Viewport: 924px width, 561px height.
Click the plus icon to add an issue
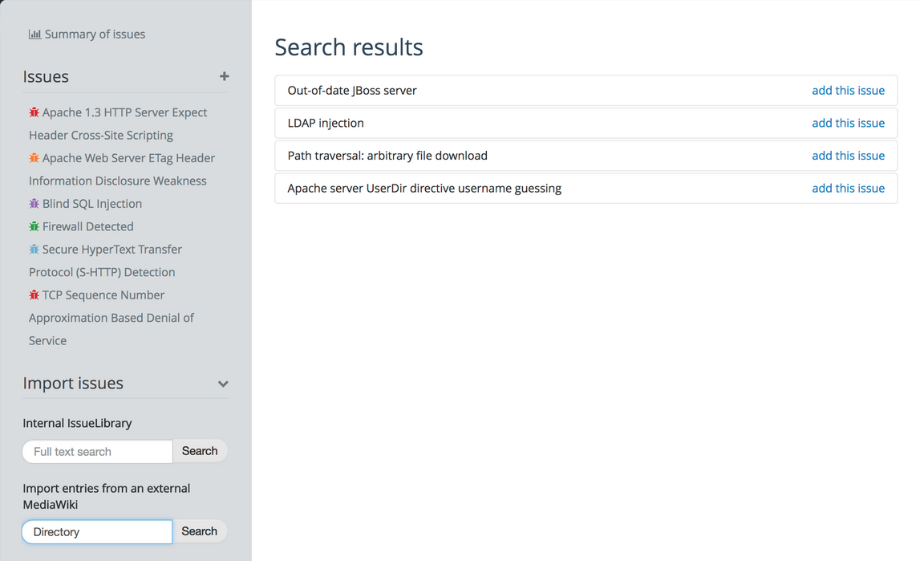(x=224, y=76)
